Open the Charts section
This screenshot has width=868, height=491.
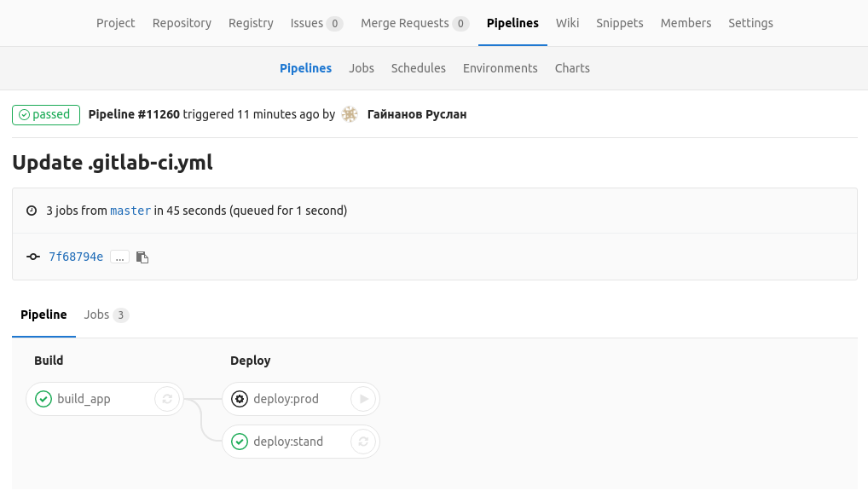pos(572,68)
